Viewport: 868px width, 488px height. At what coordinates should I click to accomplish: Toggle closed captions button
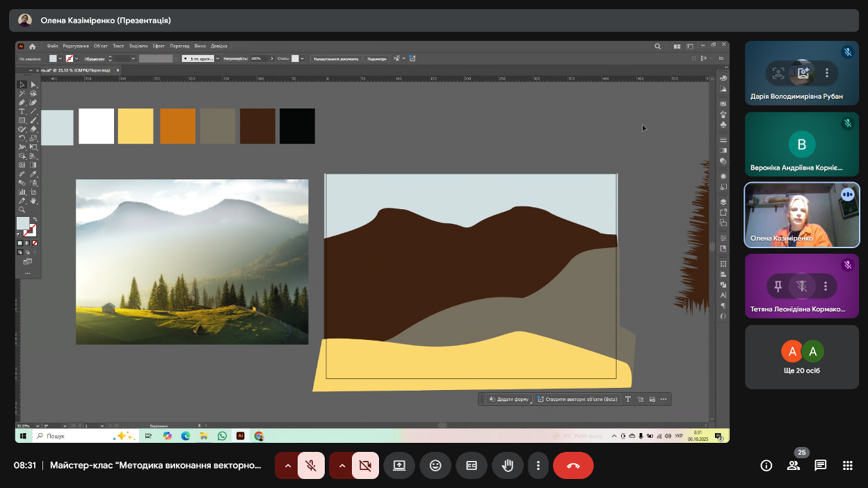tap(472, 466)
